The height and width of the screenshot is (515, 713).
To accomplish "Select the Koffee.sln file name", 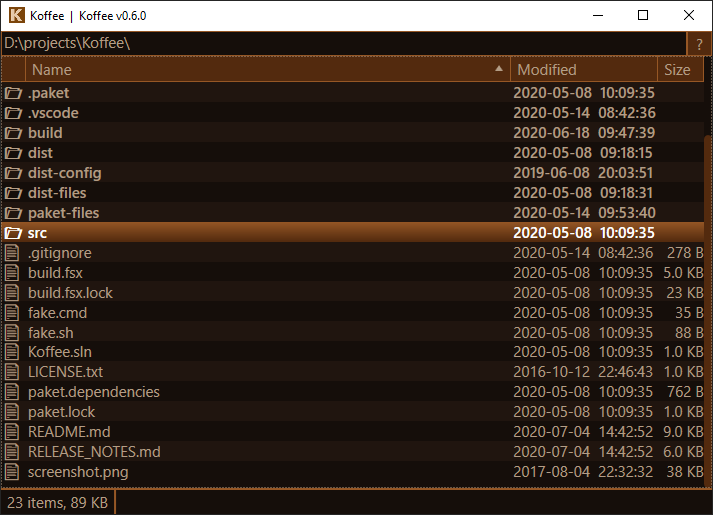I will click(x=60, y=352).
